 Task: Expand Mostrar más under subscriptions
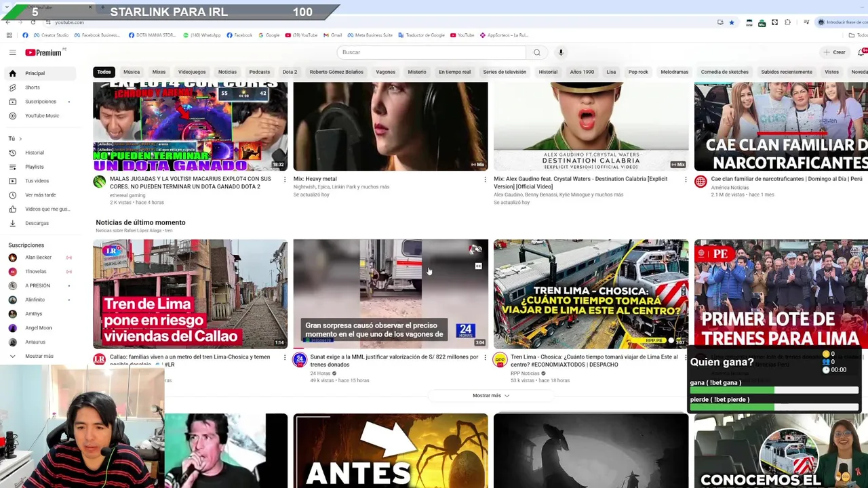coord(39,357)
